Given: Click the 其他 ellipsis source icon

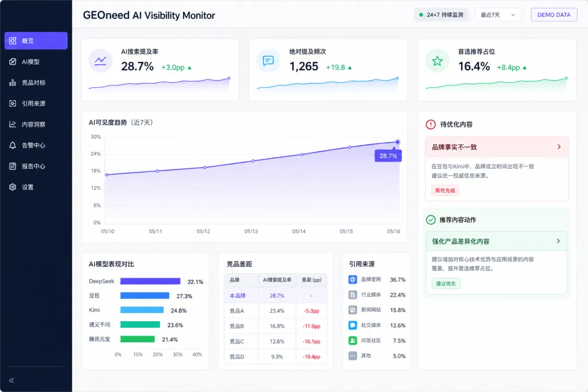Looking at the screenshot, I should point(352,356).
